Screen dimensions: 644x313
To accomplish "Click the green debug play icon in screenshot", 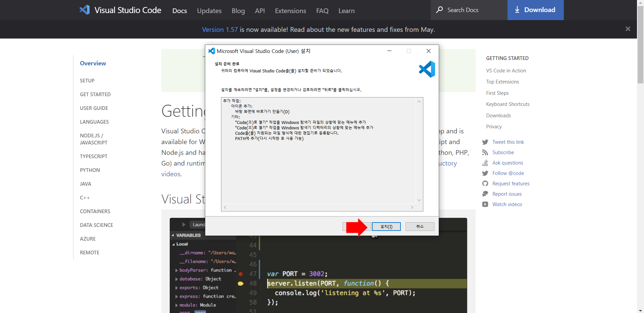I will 183,225.
